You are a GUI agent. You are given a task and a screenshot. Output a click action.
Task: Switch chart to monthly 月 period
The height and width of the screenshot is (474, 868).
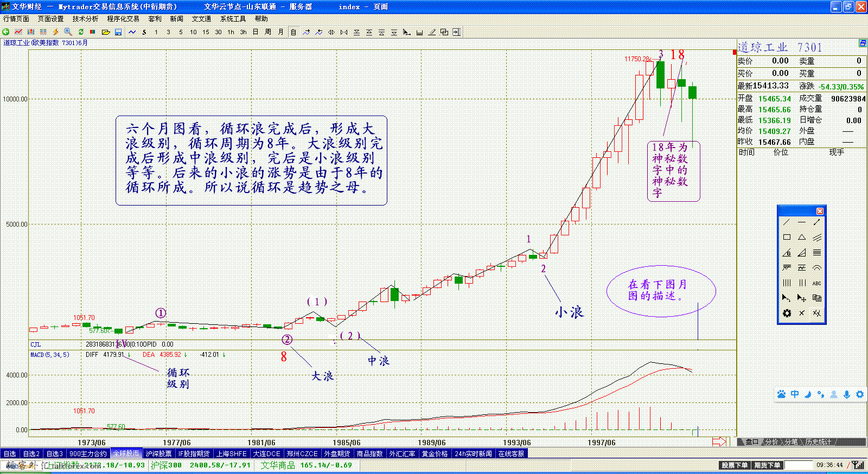click(x=280, y=32)
